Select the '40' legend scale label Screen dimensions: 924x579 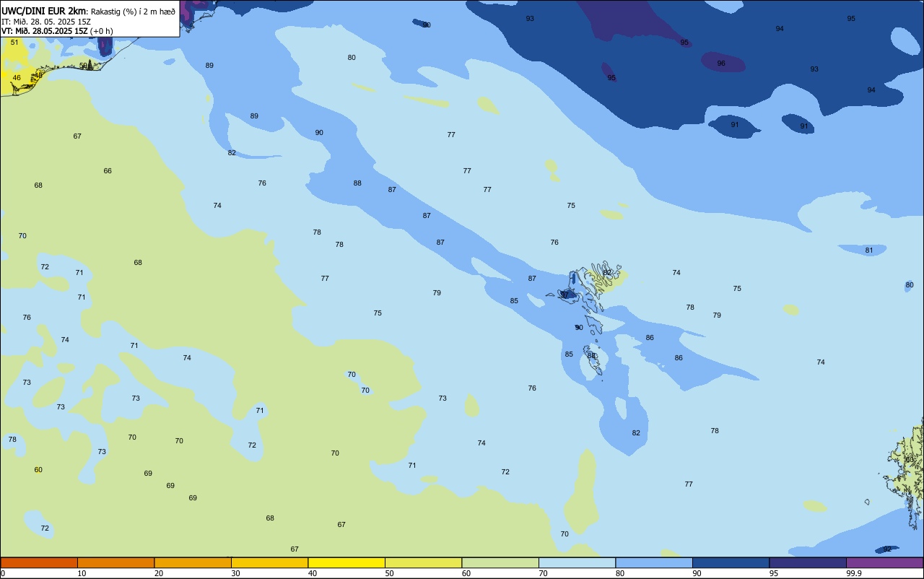pos(313,573)
